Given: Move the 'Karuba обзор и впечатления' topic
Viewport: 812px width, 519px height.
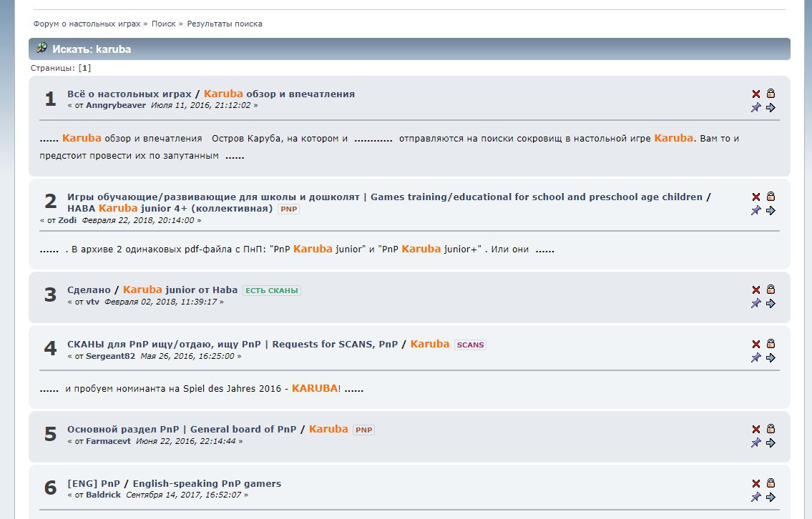Looking at the screenshot, I should point(771,108).
